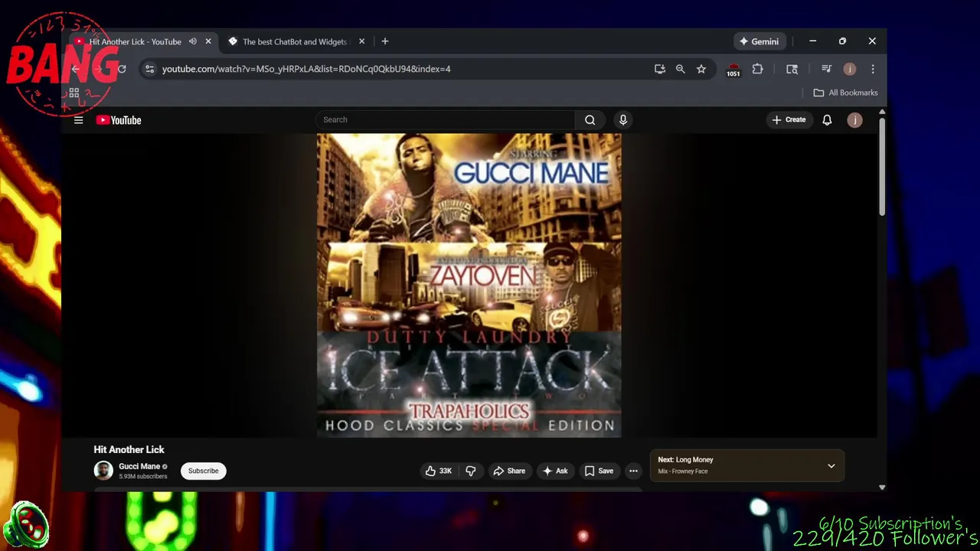
Task: Open more actions three-dot menu under video
Action: pyautogui.click(x=633, y=471)
